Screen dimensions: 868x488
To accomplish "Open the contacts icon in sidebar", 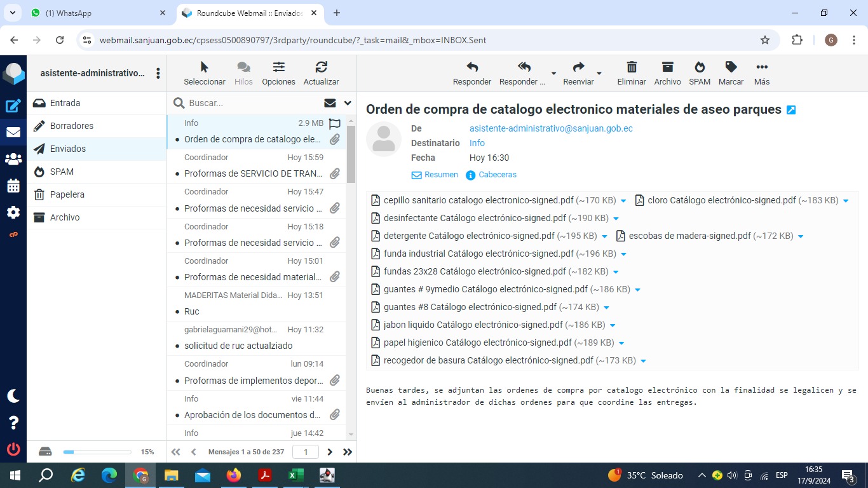I will (x=13, y=159).
